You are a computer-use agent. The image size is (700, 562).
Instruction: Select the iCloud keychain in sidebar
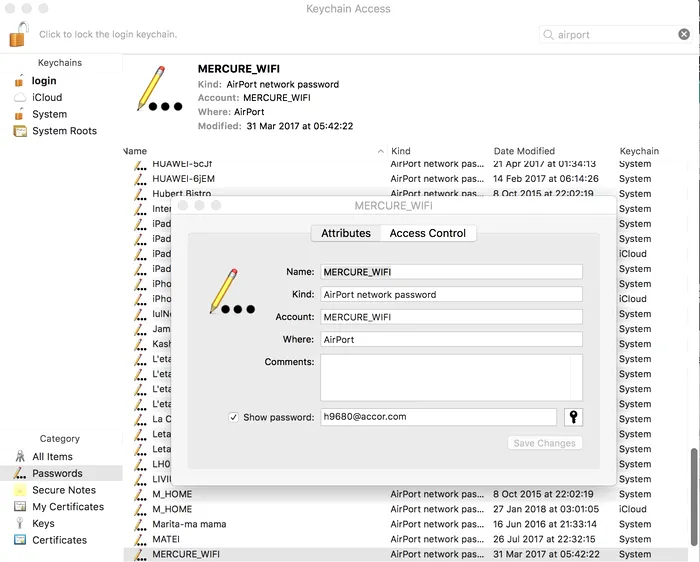point(46,97)
